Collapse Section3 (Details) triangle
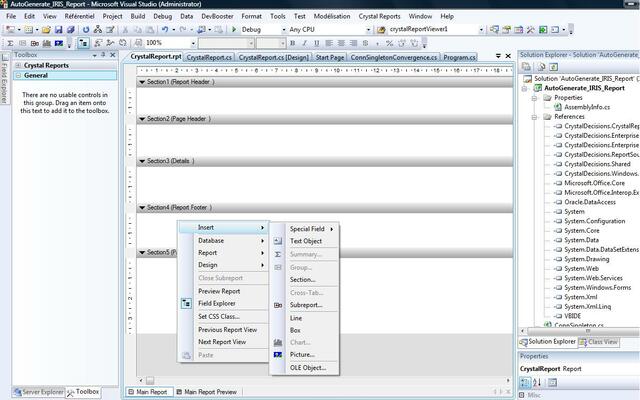This screenshot has height=400, width=640. (142, 161)
